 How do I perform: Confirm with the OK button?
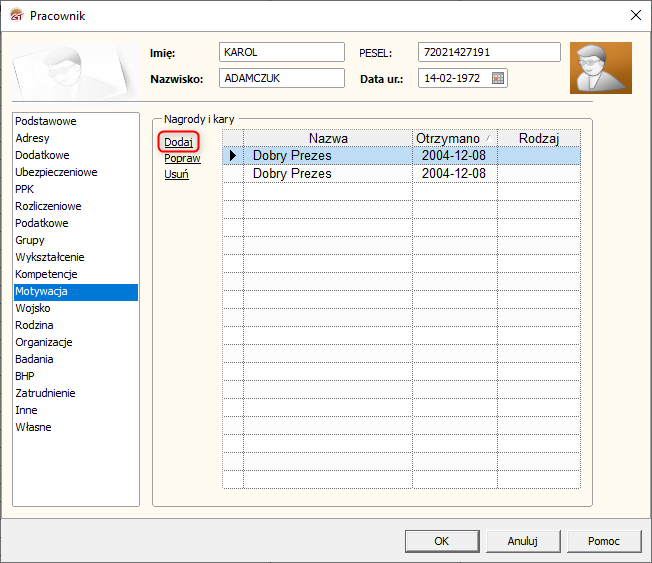(x=442, y=541)
